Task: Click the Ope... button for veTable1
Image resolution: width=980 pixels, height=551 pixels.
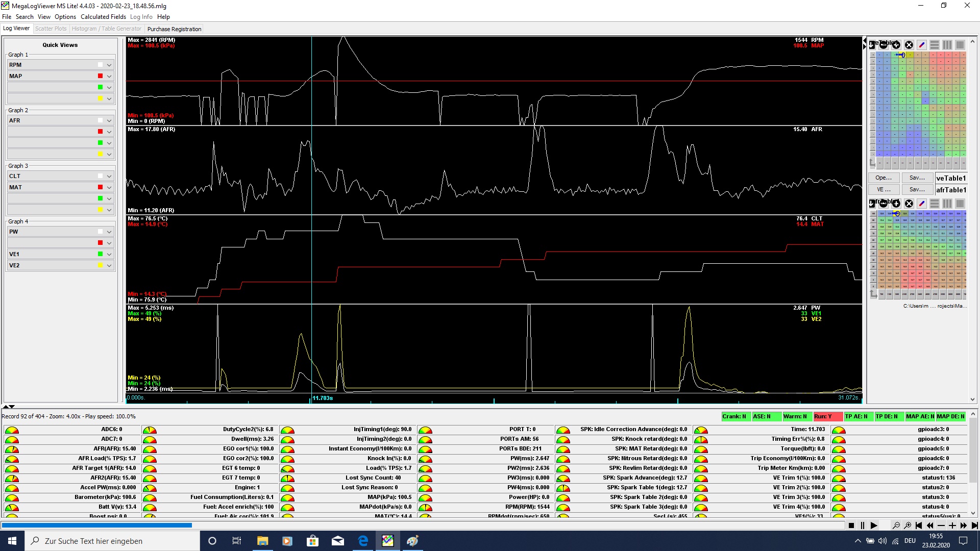Action: [x=884, y=178]
